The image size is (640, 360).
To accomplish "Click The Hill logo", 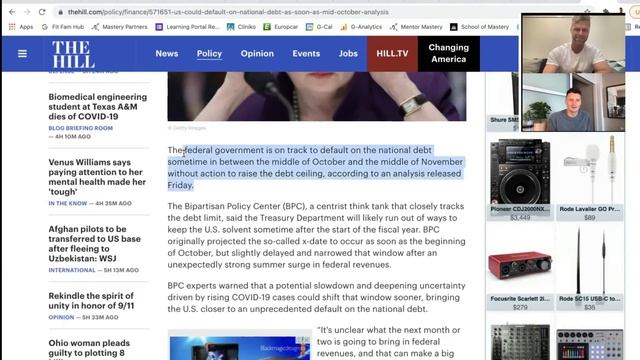I will pyautogui.click(x=73, y=54).
